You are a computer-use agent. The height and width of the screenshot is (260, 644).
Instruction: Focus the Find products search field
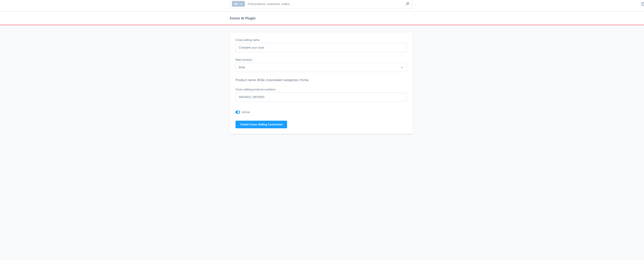(x=325, y=4)
